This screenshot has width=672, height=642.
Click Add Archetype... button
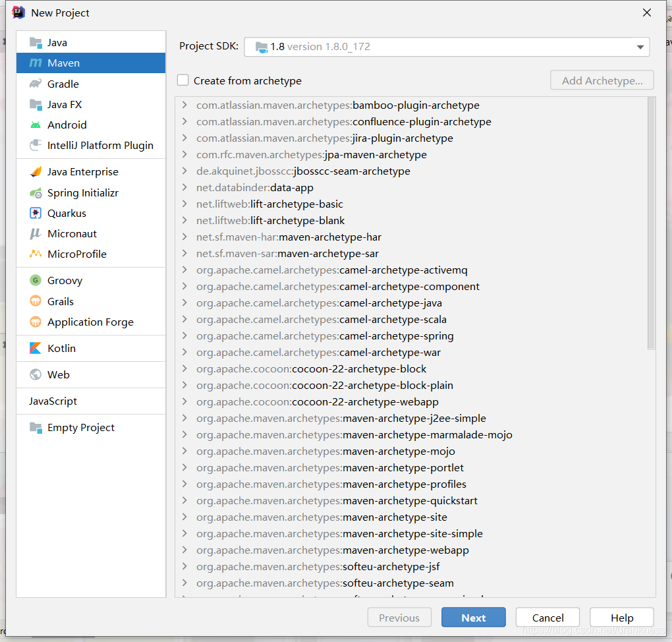pyautogui.click(x=602, y=80)
